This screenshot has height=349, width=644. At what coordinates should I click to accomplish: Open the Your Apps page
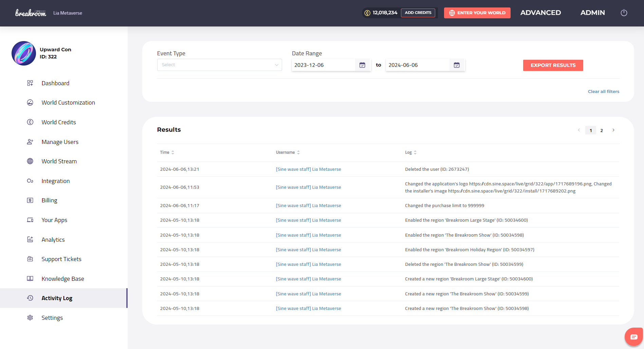pyautogui.click(x=54, y=220)
